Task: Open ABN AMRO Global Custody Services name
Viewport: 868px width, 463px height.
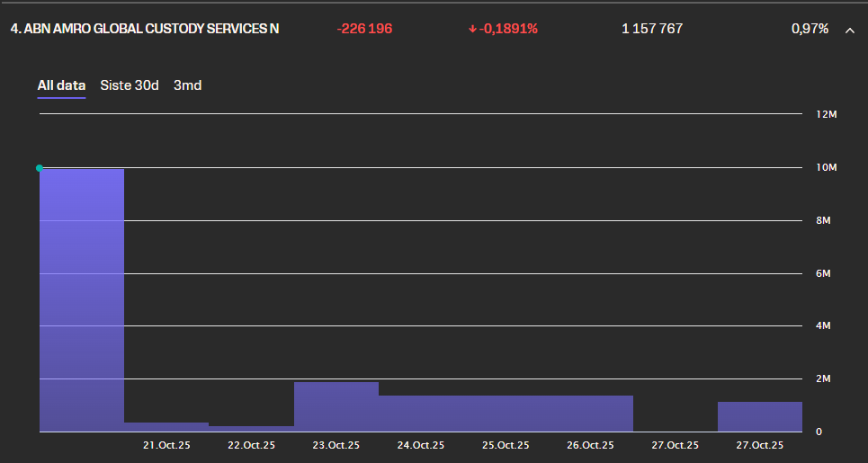Action: pyautogui.click(x=145, y=29)
